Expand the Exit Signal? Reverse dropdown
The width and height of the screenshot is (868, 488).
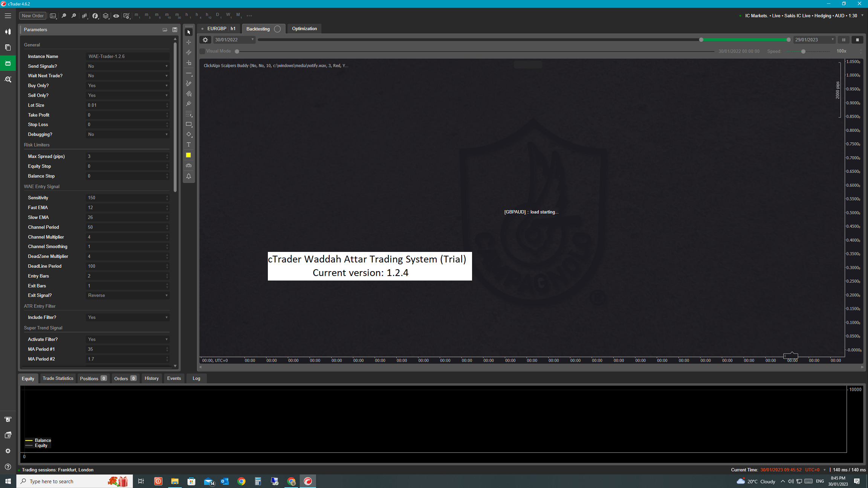(x=127, y=295)
